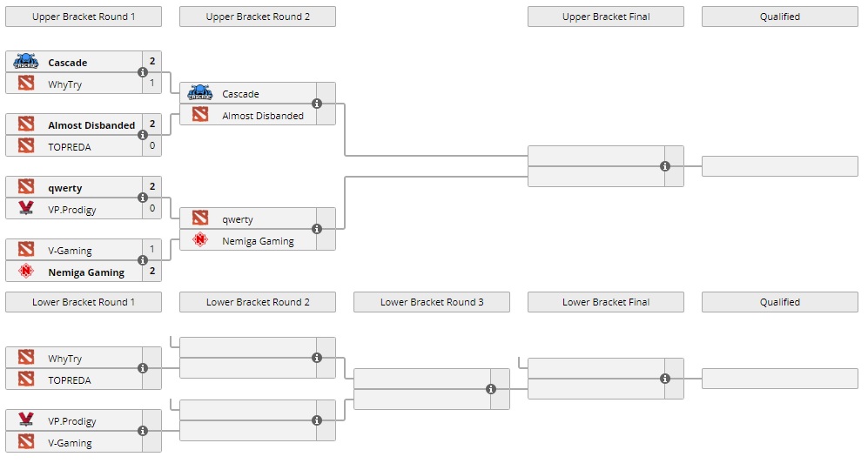Open info for Cascade vs Almost Disbanded match
Screen dimensions: 868x470
(317, 104)
